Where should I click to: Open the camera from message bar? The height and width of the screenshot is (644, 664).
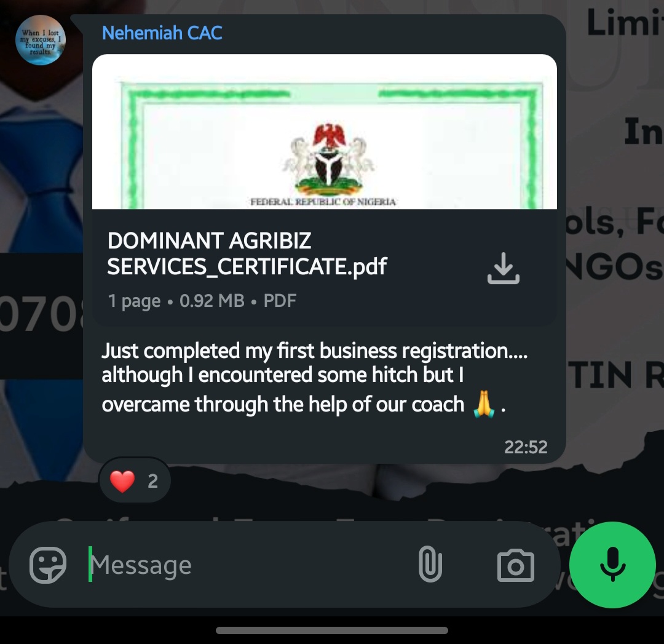[x=515, y=565]
